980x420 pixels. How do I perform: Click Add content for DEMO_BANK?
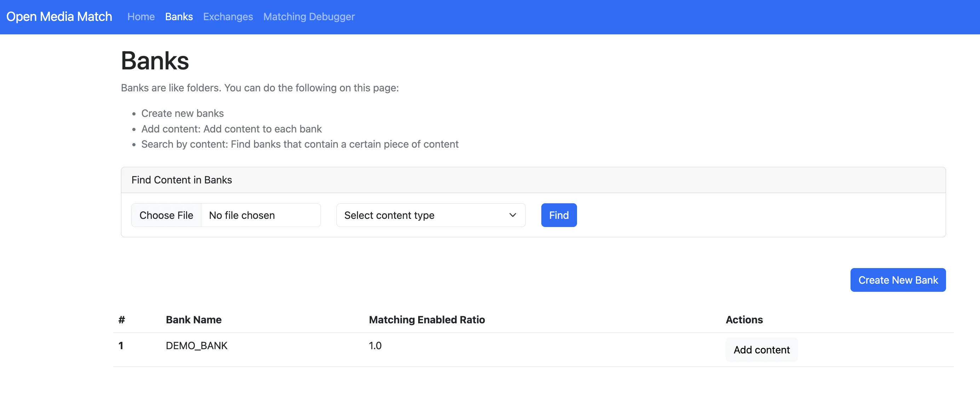762,350
